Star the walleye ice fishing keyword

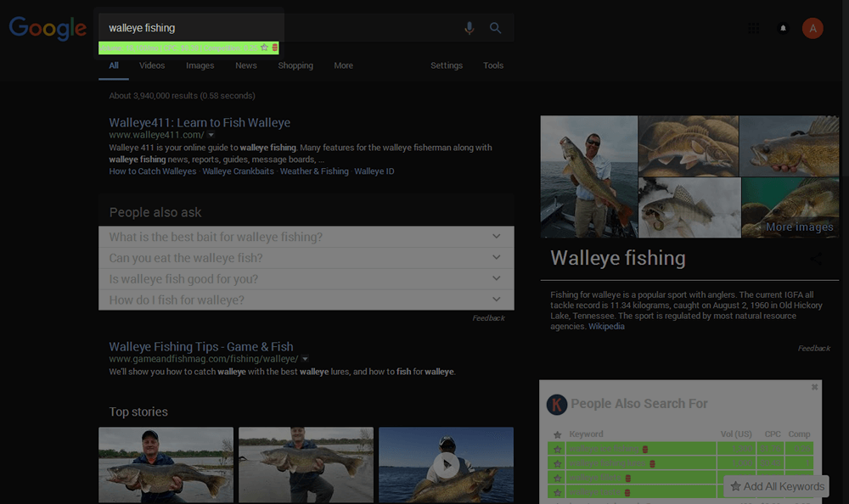[x=557, y=449]
